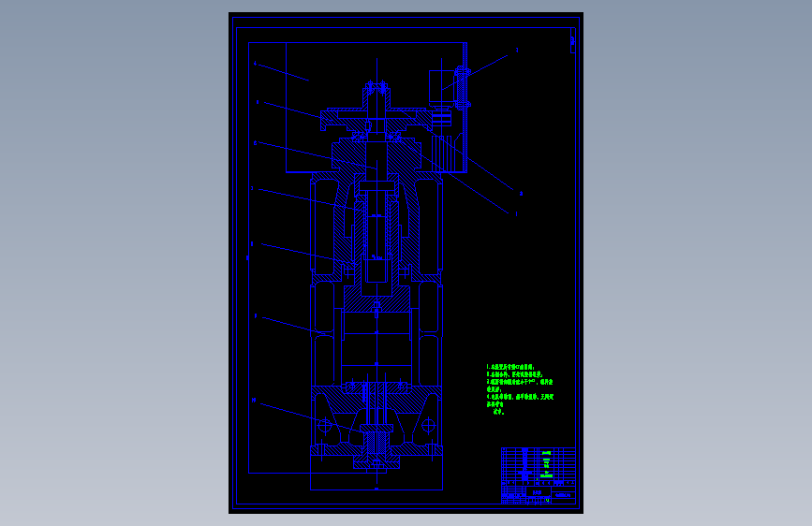Click the green technical notes text block
The height and width of the screenshot is (526, 812).
tap(520, 389)
